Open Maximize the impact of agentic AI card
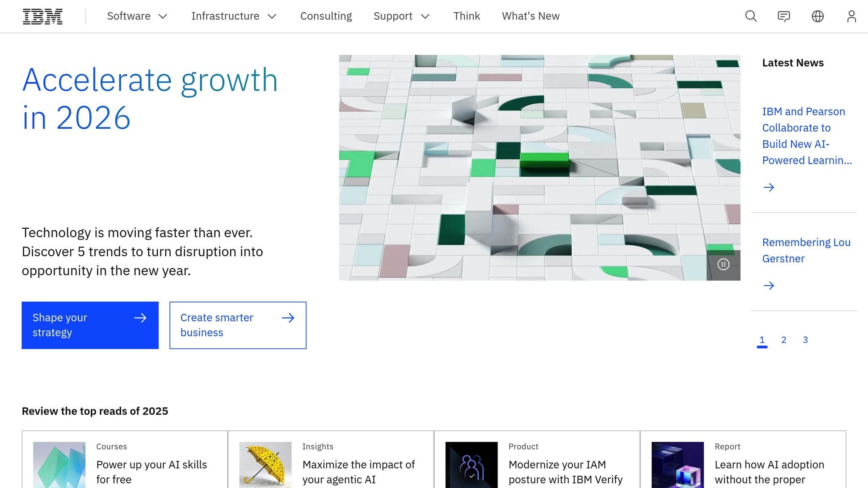Screen dimensions: 868x488 click(331, 460)
